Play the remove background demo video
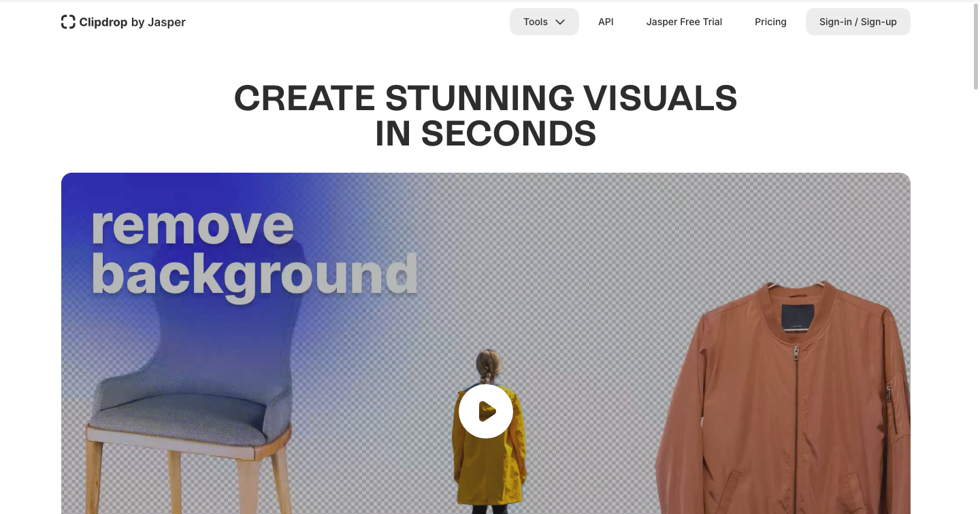980x514 pixels. coord(486,411)
